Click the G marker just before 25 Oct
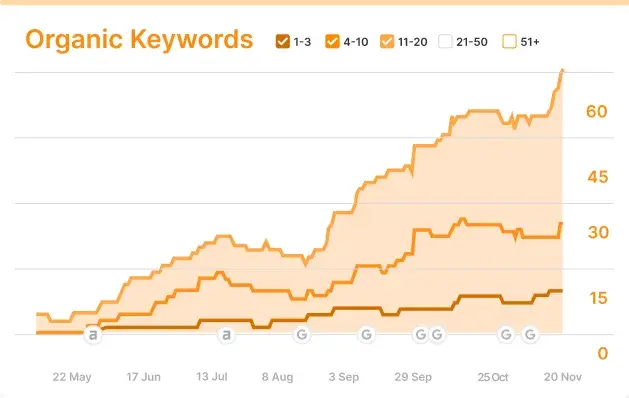This screenshot has width=629, height=398. point(506,335)
